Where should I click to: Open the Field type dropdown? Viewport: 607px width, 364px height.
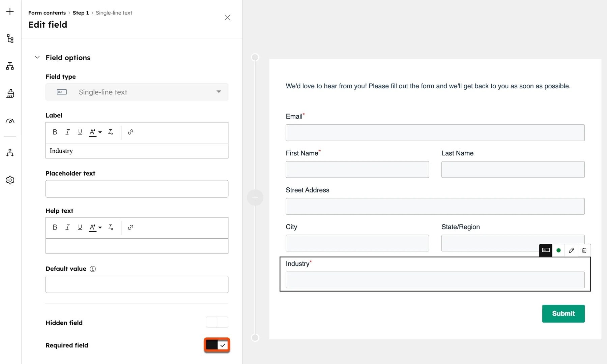pyautogui.click(x=219, y=92)
